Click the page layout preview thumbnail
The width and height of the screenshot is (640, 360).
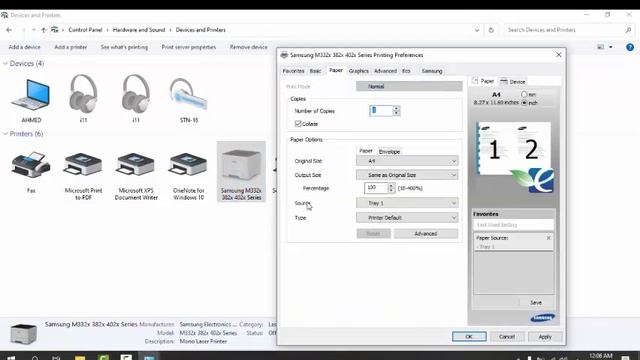tap(513, 150)
